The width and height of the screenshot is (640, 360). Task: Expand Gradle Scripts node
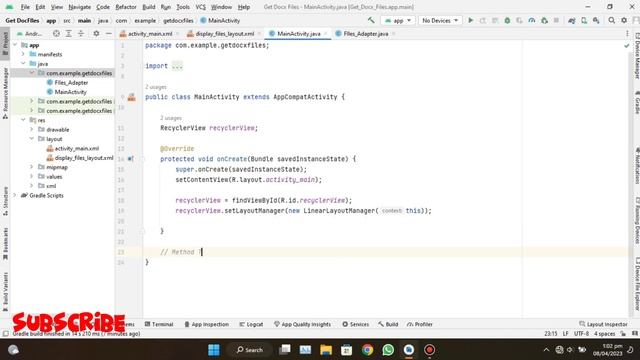(x=15, y=195)
